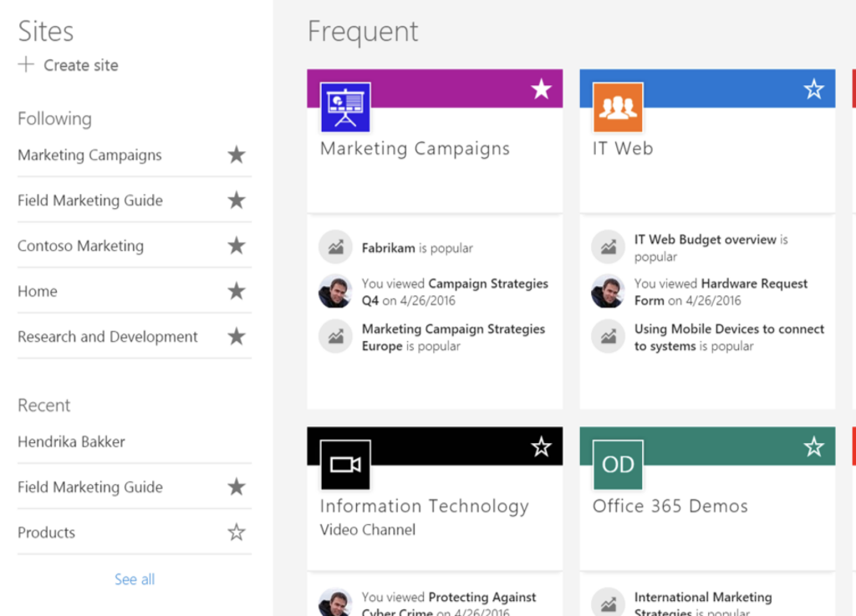Click the Marketing Campaigns presentation icon
The width and height of the screenshot is (856, 616).
(345, 108)
